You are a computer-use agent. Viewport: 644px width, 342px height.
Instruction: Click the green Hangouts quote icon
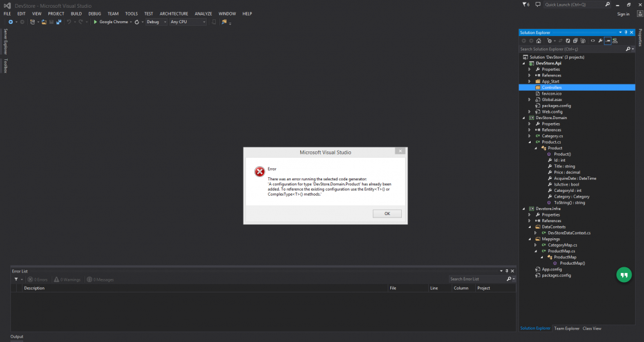(623, 274)
